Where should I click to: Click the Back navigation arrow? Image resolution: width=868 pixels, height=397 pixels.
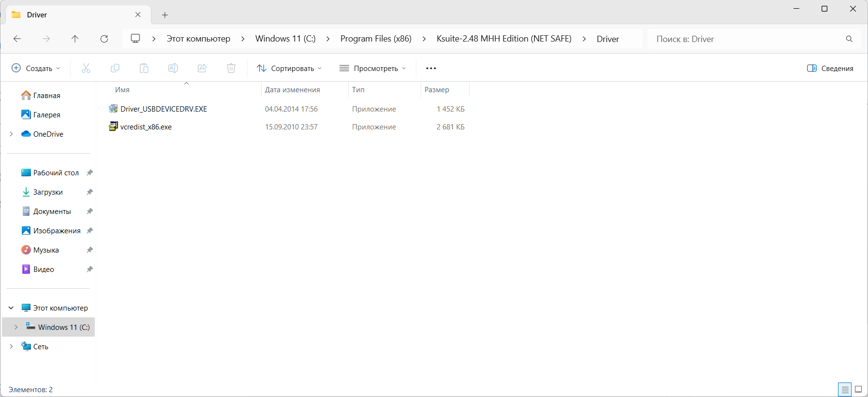tap(17, 39)
